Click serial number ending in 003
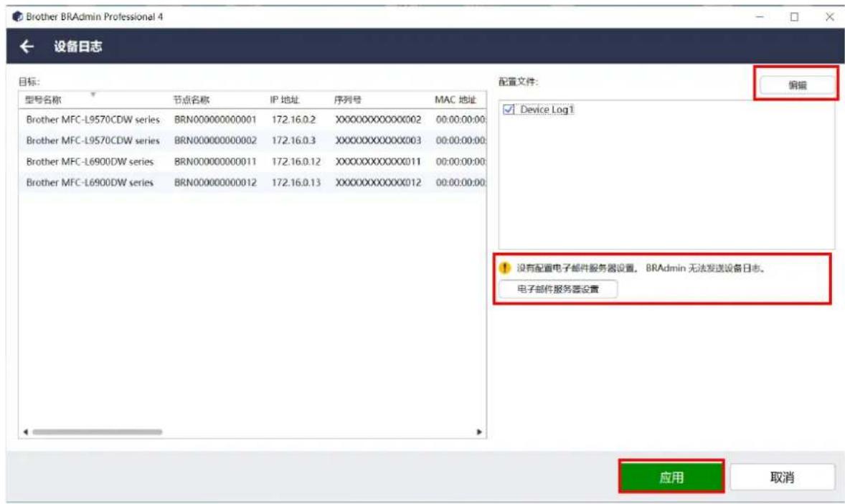845x504 pixels. pos(378,141)
